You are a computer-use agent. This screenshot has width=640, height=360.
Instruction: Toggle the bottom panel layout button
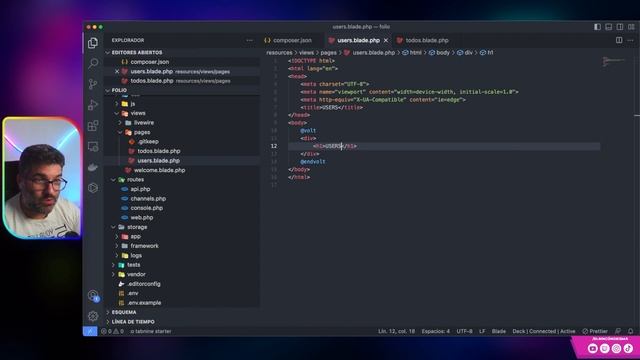click(609, 27)
